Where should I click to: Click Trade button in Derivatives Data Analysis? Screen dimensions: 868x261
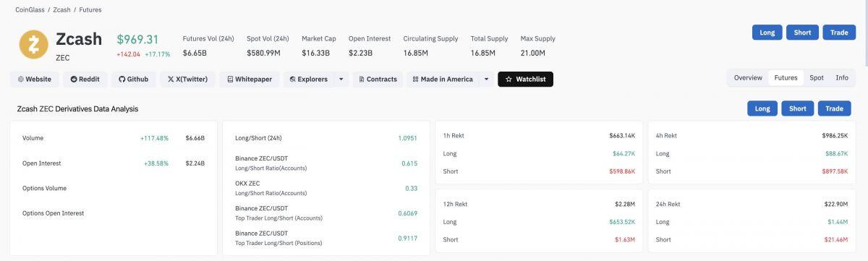click(x=835, y=108)
